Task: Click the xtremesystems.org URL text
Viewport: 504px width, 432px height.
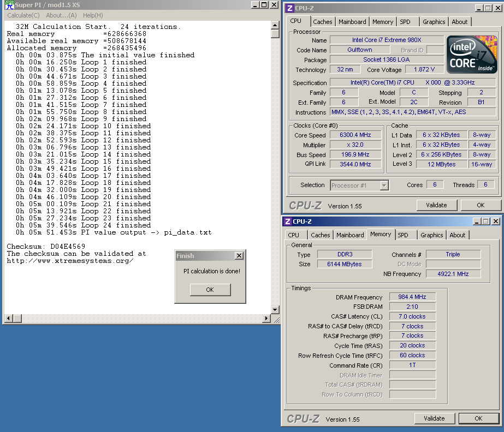Action: click(x=70, y=261)
